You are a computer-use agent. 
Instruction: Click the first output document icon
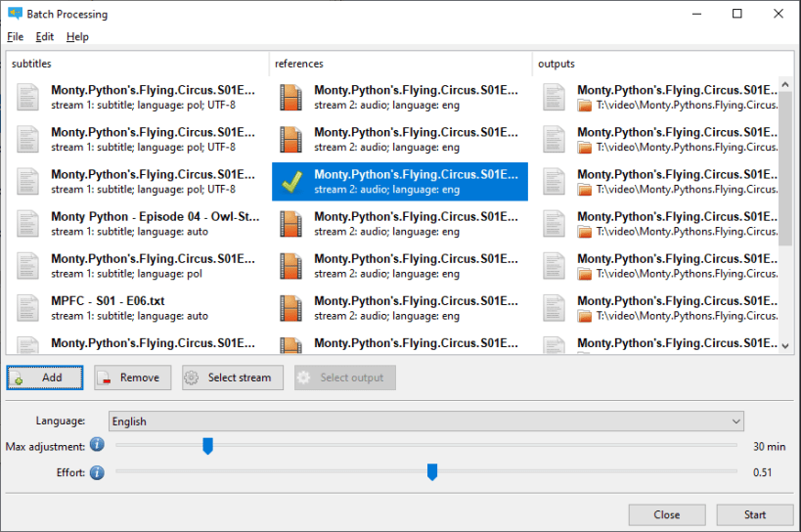pos(554,97)
